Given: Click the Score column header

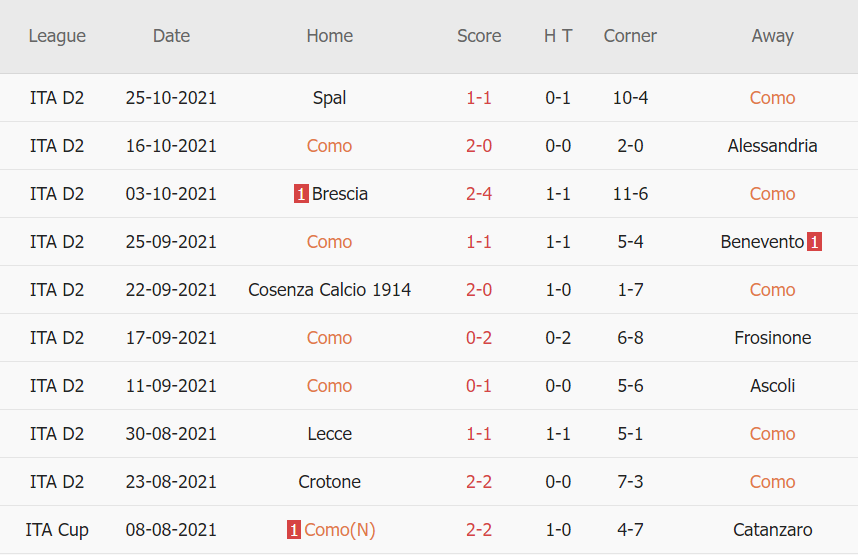Looking at the screenshot, I should [479, 36].
